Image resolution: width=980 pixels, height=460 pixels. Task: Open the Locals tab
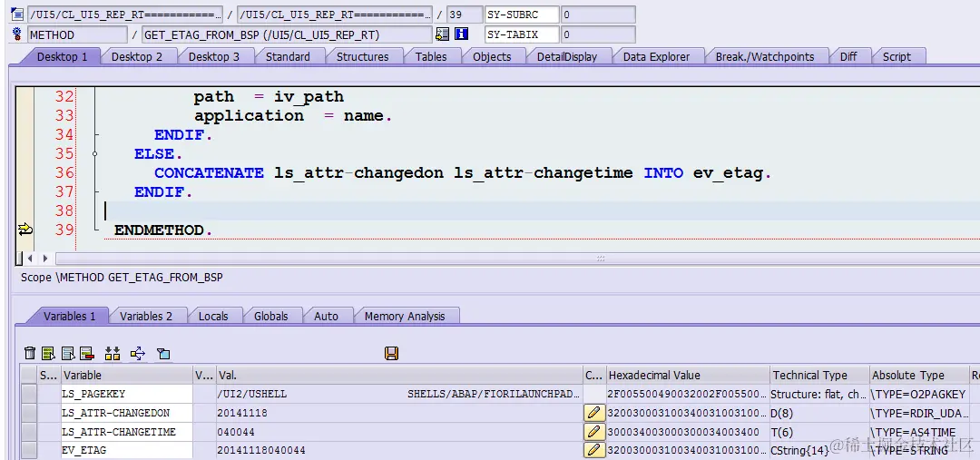tap(213, 317)
